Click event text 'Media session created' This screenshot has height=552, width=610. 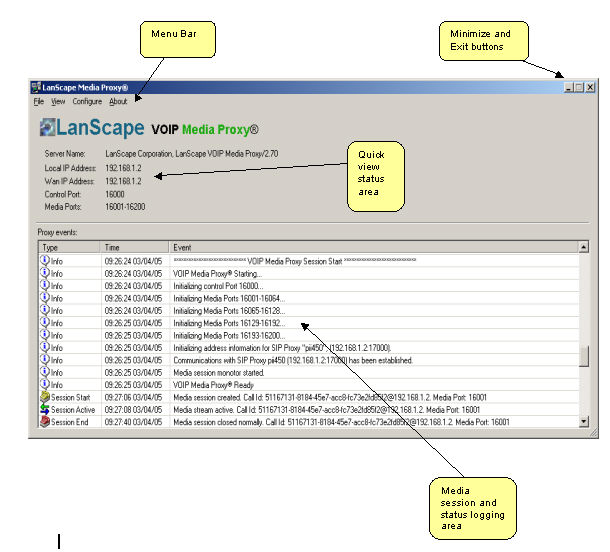(207, 398)
